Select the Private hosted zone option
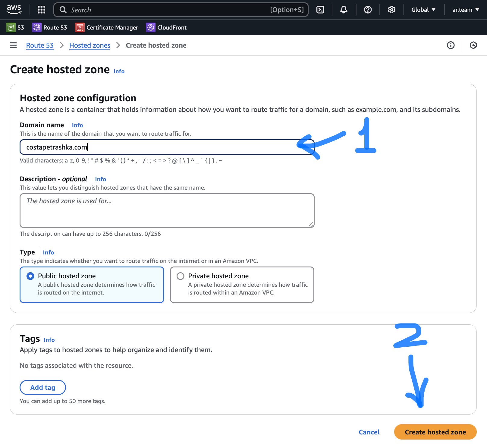The image size is (487, 448). tap(181, 276)
